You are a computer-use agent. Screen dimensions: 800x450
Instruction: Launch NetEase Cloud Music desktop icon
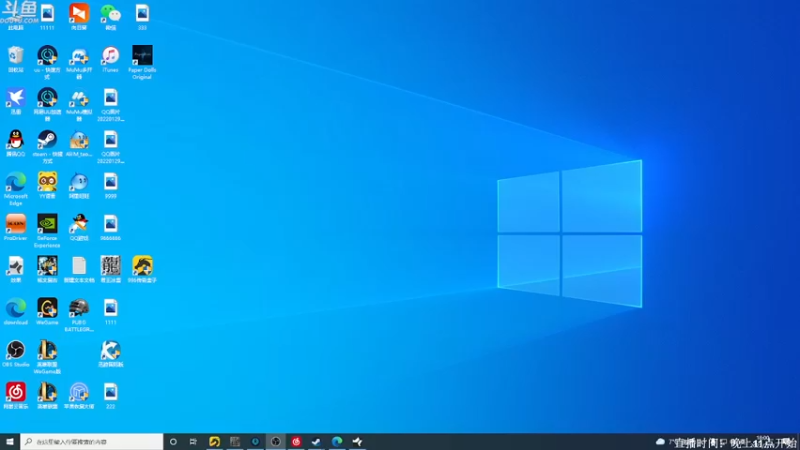point(16,395)
